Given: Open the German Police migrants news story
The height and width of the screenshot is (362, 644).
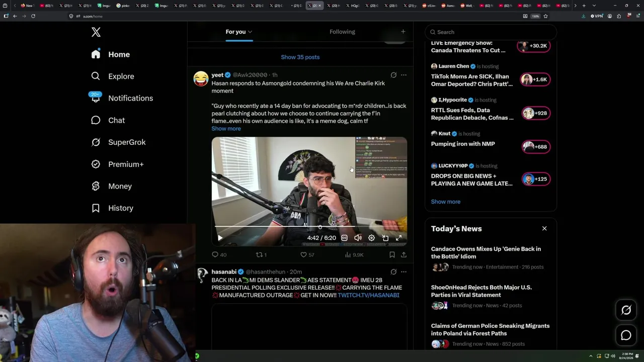Looking at the screenshot, I should point(491,334).
